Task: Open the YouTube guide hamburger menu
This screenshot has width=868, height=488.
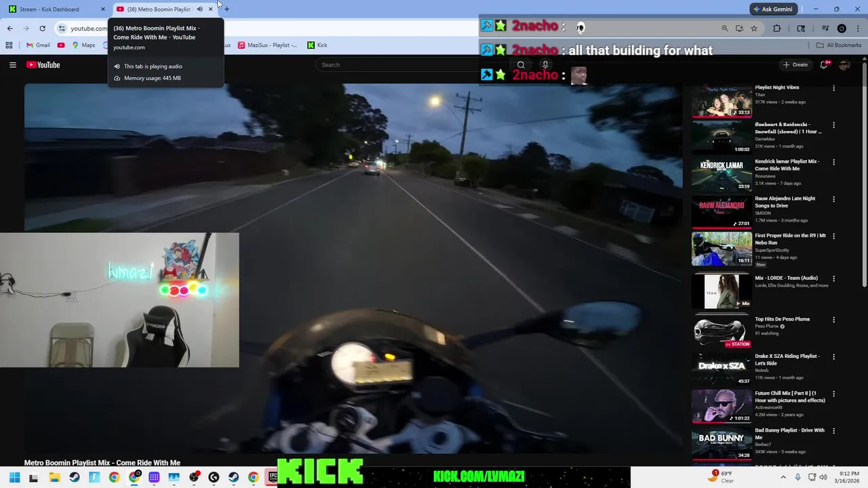Action: pyautogui.click(x=12, y=65)
